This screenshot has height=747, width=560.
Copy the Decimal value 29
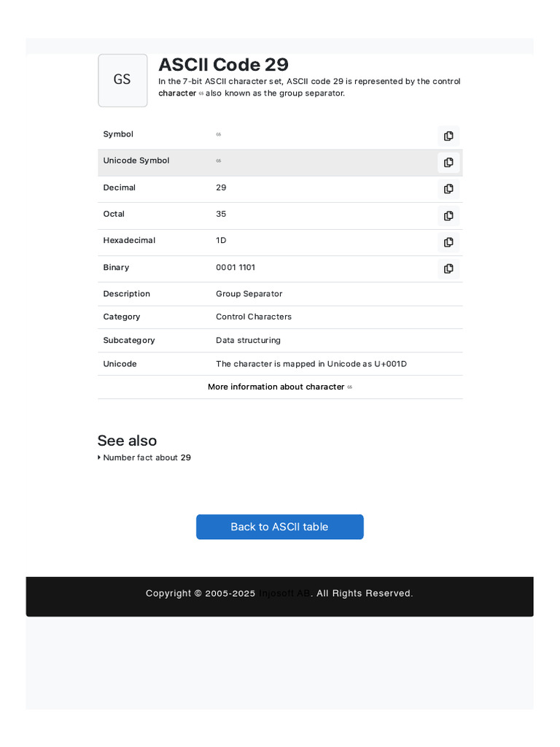click(448, 189)
